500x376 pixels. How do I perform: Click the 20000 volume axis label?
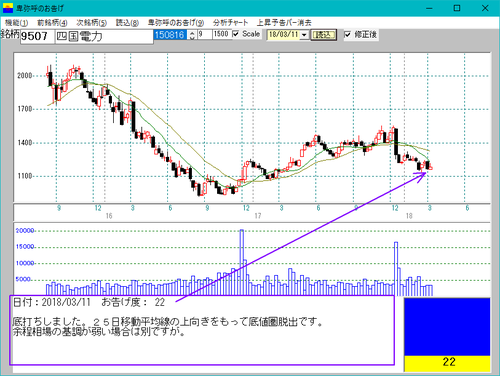25,231
